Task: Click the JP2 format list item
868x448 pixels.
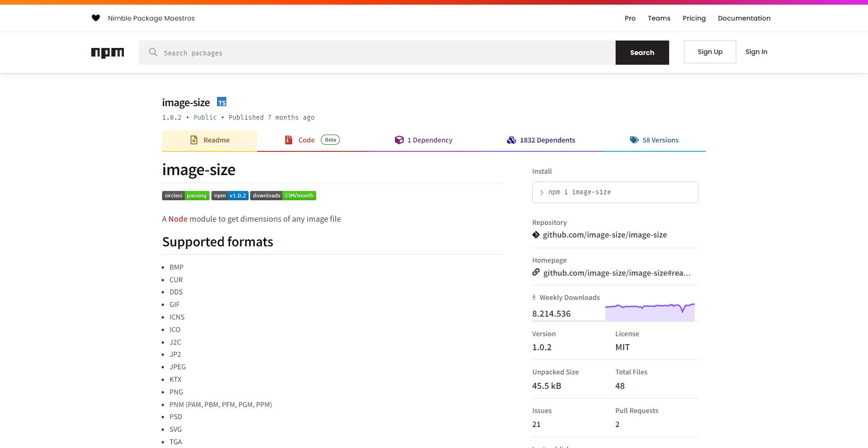Action: pyautogui.click(x=175, y=354)
